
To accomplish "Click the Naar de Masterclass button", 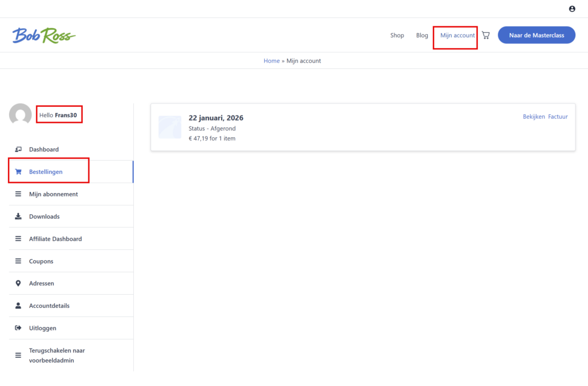I will click(536, 35).
